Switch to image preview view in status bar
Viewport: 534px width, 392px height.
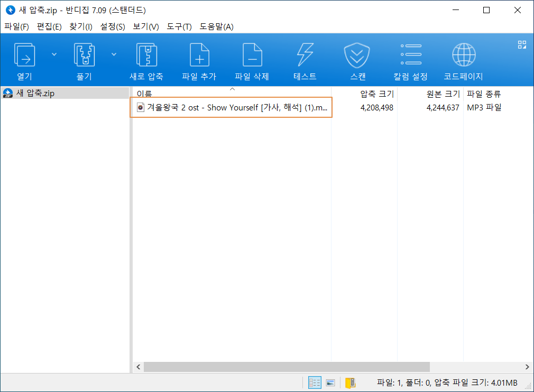coord(330,383)
